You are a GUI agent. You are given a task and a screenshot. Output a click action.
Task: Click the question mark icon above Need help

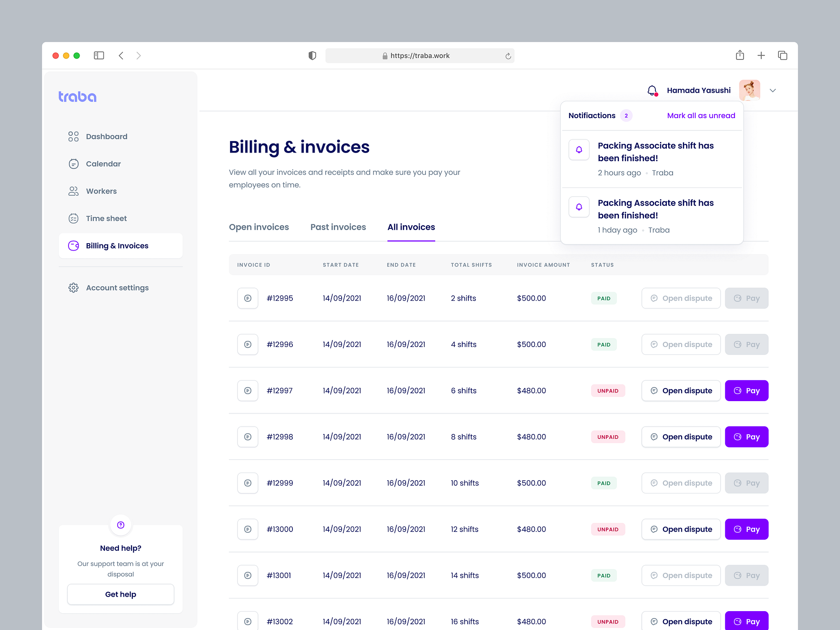(121, 525)
